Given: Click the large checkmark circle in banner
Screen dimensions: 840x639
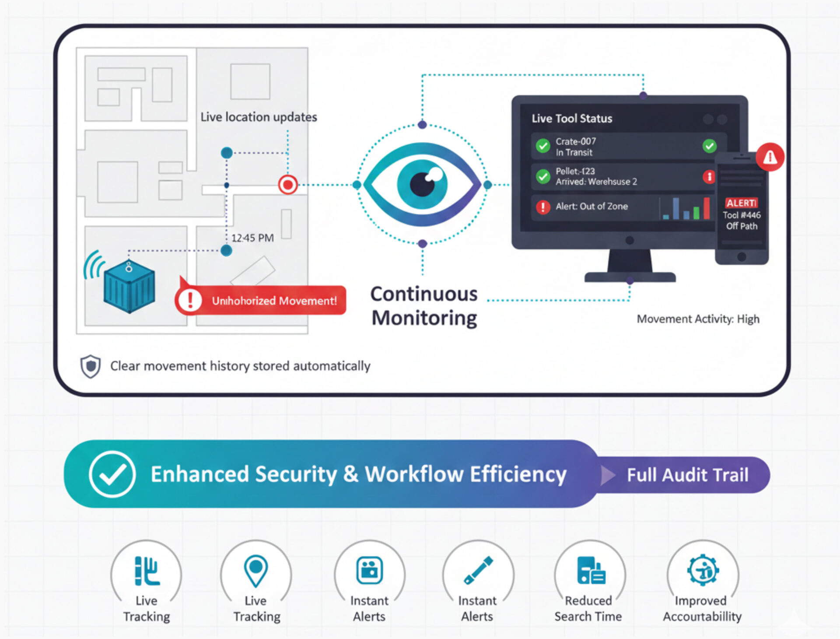Looking at the screenshot, I should (x=112, y=474).
